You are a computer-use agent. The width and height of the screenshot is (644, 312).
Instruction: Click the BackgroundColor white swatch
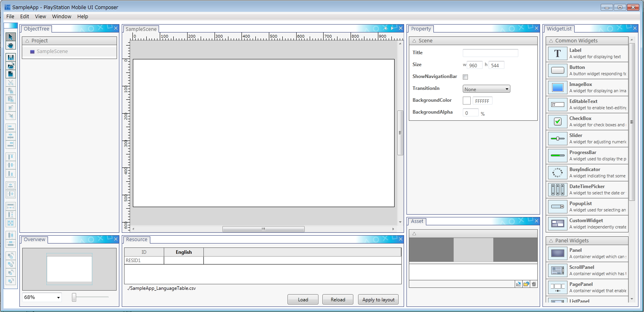click(x=467, y=101)
